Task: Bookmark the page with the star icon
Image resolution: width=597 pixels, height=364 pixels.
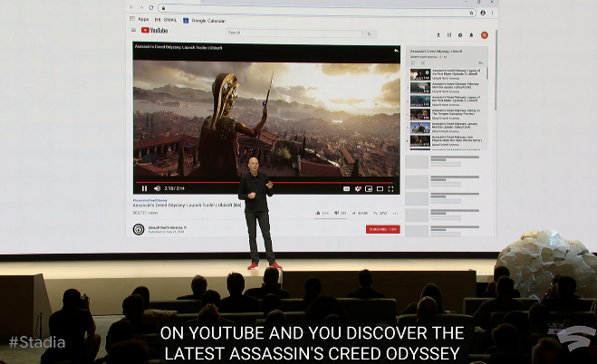Action: pyautogui.click(x=471, y=13)
